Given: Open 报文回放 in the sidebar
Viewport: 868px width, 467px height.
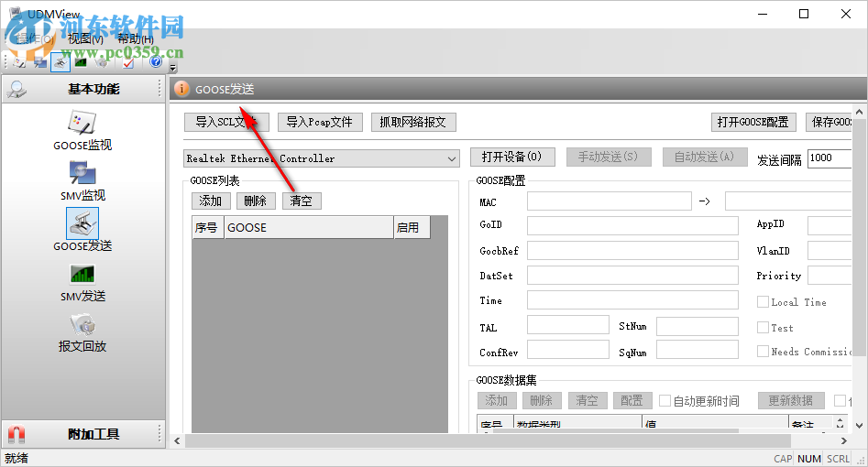Looking at the screenshot, I should 82,333.
